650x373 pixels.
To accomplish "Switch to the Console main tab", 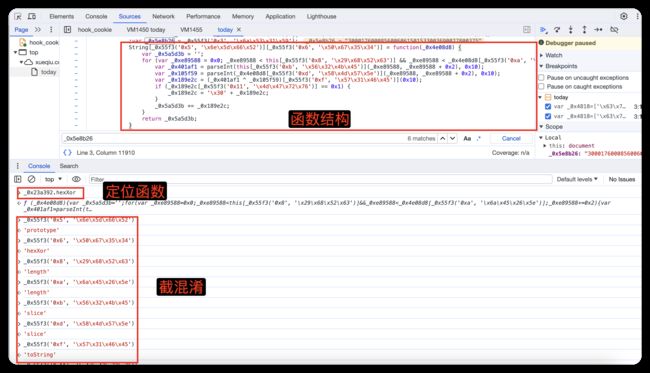I will click(96, 17).
